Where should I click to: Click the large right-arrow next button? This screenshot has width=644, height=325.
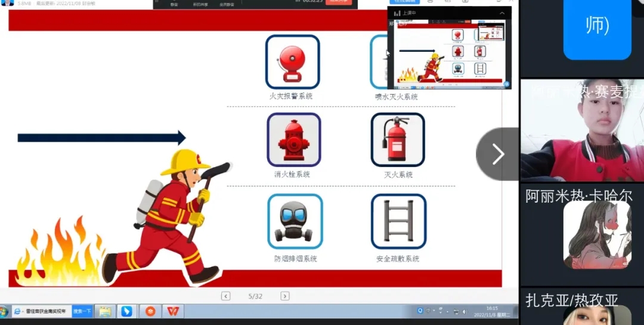click(x=497, y=154)
